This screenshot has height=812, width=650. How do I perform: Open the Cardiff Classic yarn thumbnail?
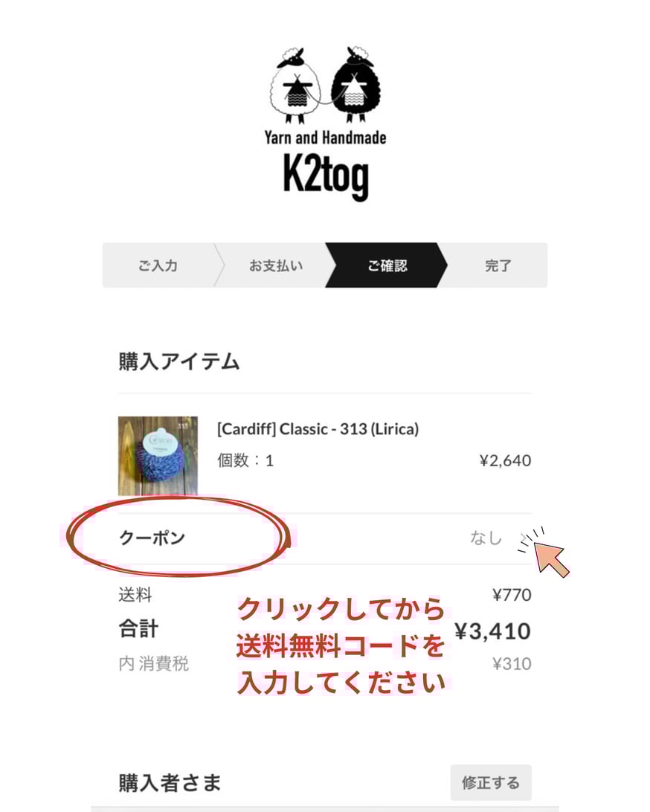pyautogui.click(x=158, y=456)
